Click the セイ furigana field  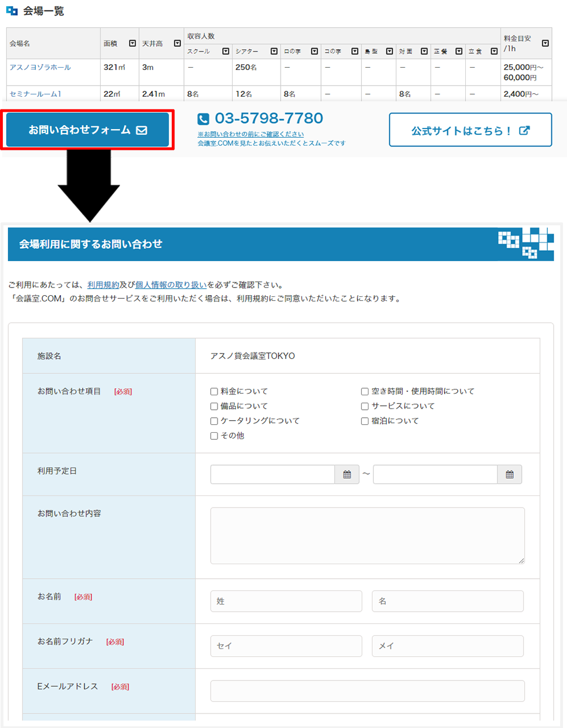point(286,646)
